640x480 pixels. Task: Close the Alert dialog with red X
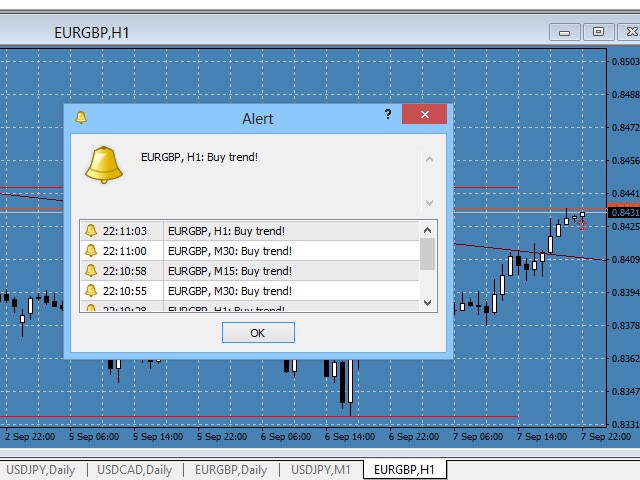pyautogui.click(x=424, y=115)
